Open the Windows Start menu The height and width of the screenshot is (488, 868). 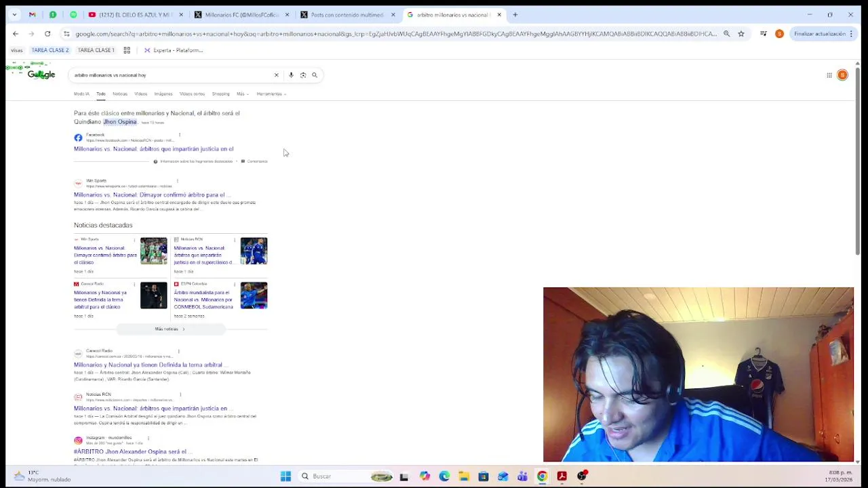tap(285, 476)
